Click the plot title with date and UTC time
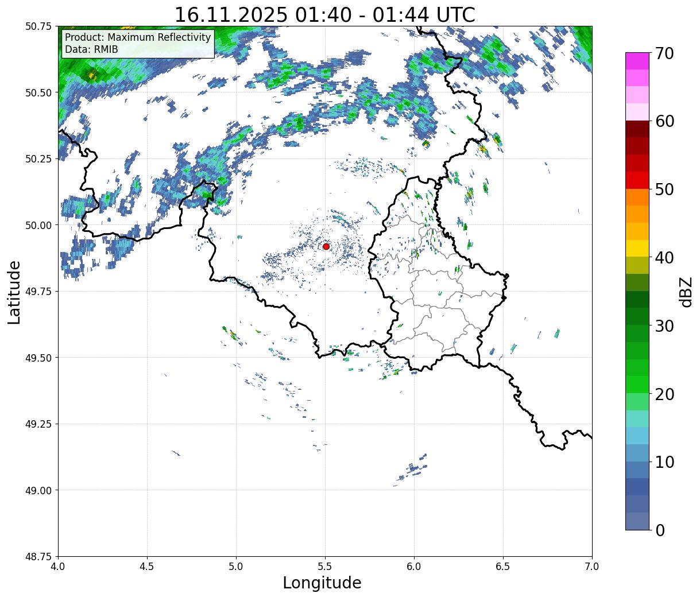 tap(325, 14)
